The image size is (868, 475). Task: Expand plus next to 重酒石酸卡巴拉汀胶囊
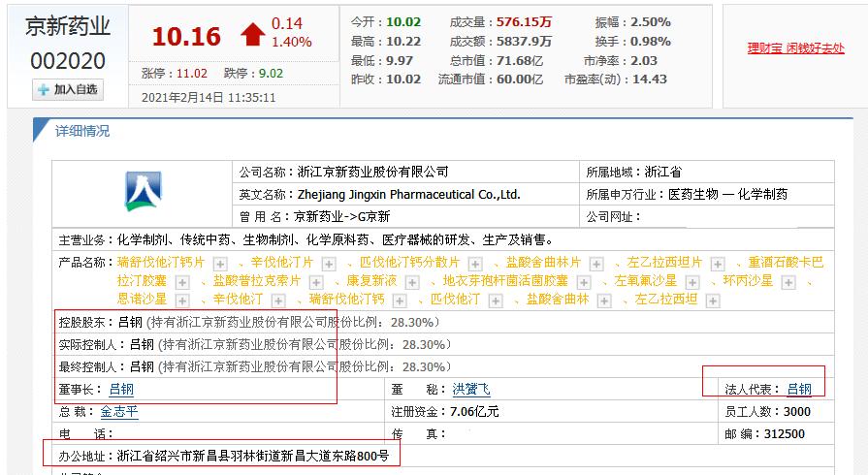point(182,282)
